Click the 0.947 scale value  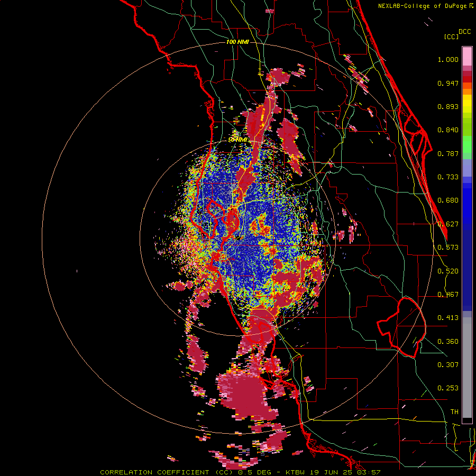pyautogui.click(x=448, y=83)
